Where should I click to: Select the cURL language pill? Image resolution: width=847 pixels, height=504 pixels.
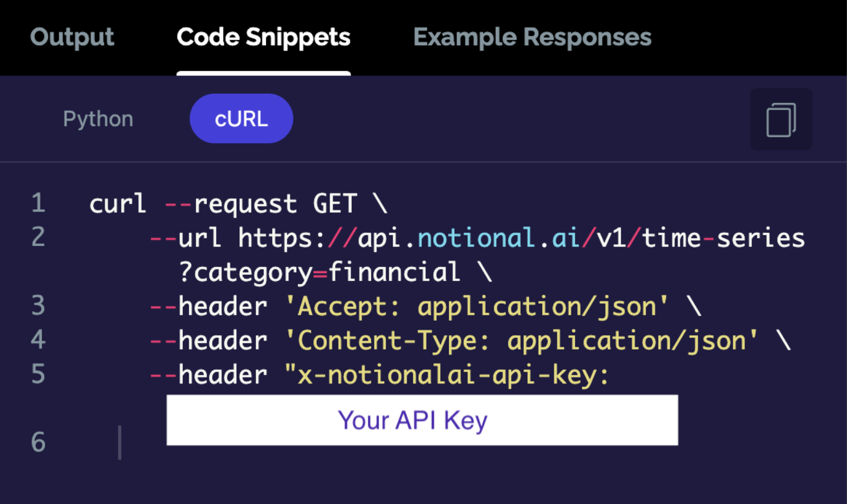point(241,119)
